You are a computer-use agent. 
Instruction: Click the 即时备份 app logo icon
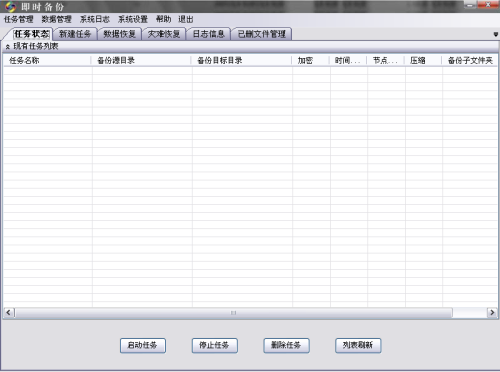coord(10,6)
